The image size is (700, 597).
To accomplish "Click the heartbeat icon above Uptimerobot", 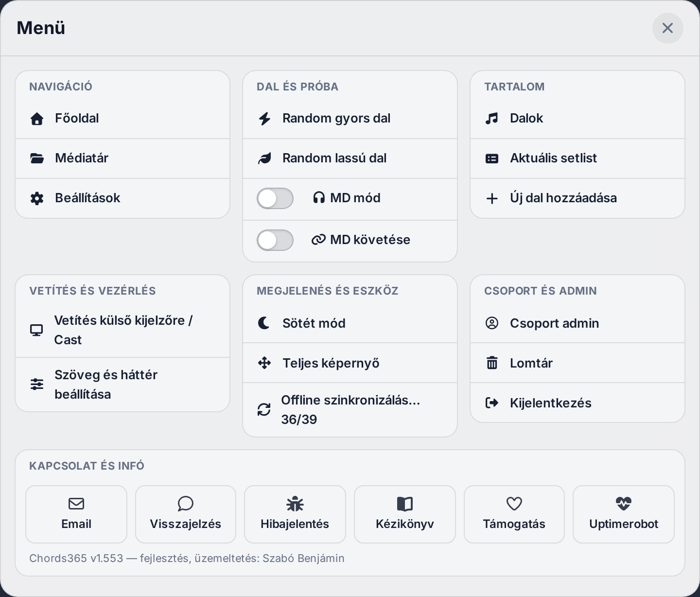I will click(624, 504).
